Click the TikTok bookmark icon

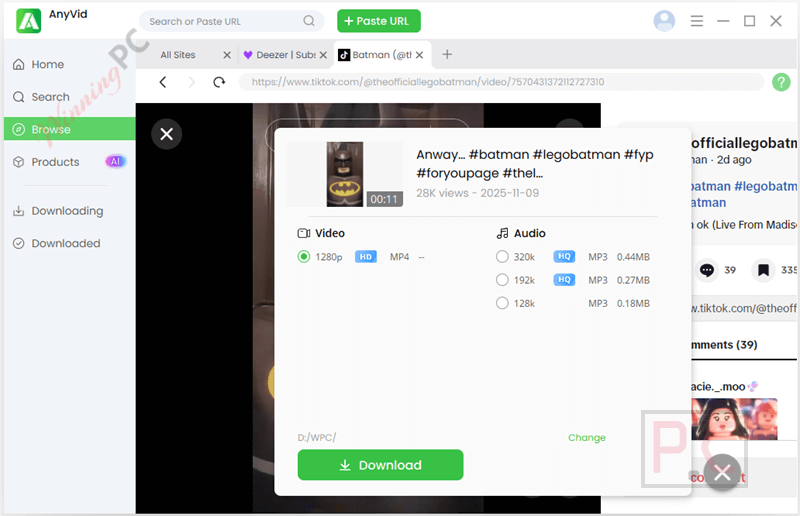click(x=763, y=270)
